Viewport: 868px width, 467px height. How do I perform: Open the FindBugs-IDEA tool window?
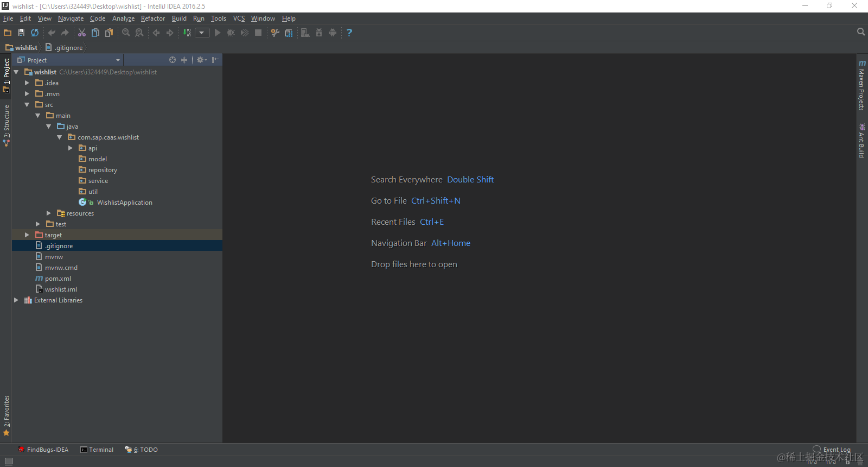click(43, 450)
